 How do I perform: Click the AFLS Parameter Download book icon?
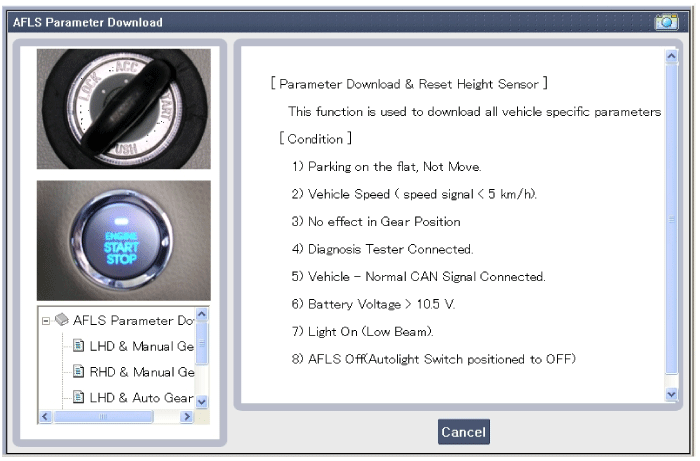[x=60, y=321]
